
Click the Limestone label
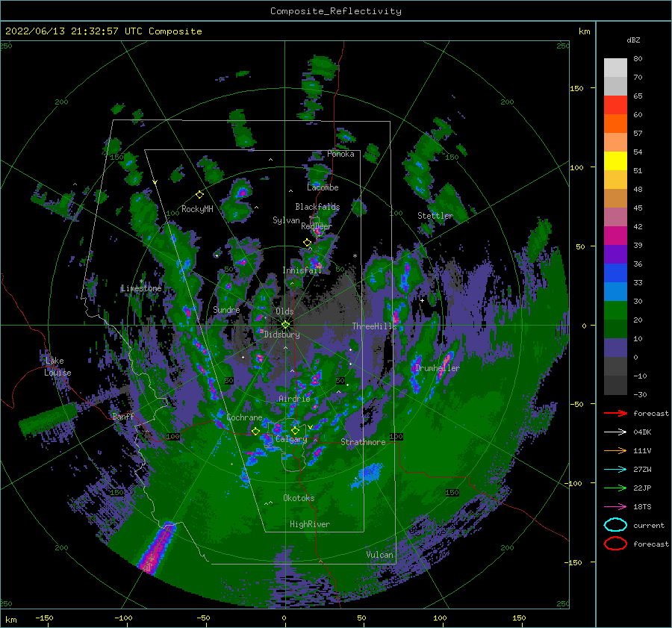click(141, 288)
